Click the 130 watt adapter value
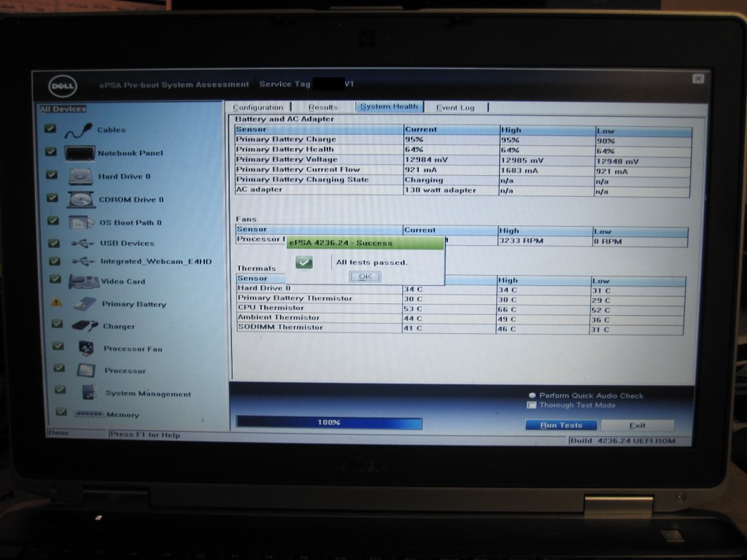The width and height of the screenshot is (747, 560). tap(440, 190)
